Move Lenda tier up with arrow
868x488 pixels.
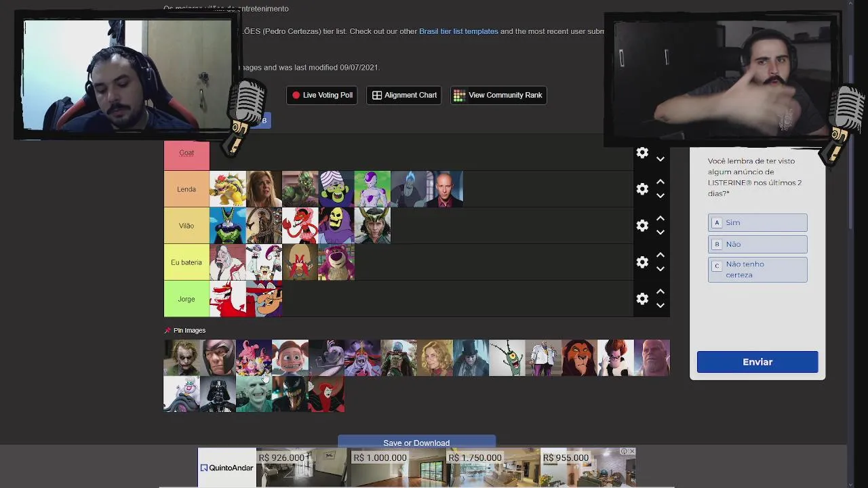tap(660, 182)
